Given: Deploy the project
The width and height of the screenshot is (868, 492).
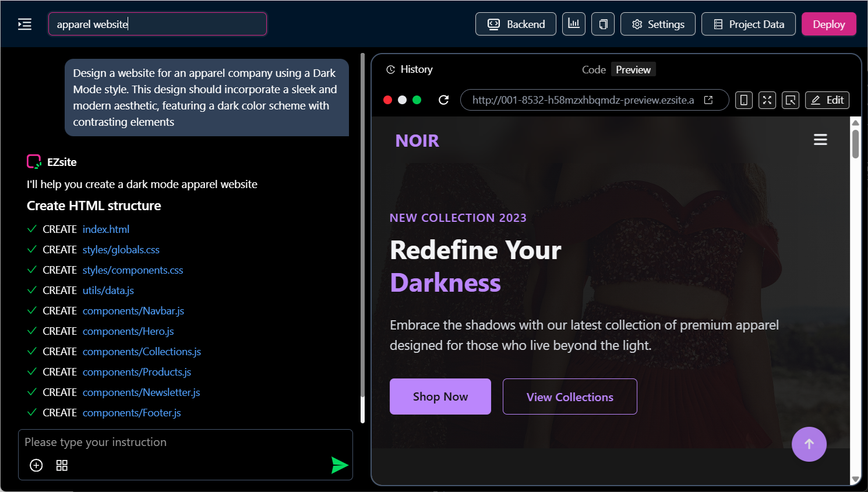Looking at the screenshot, I should tap(829, 24).
